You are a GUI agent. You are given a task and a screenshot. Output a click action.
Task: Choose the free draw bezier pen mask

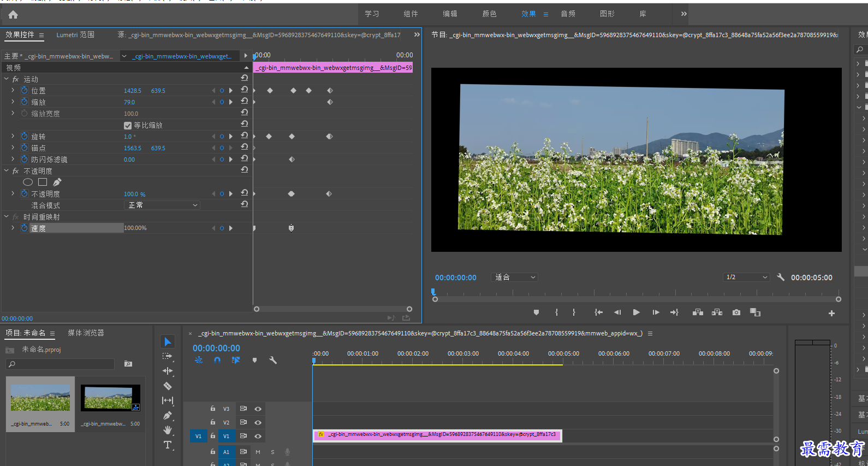[57, 182]
